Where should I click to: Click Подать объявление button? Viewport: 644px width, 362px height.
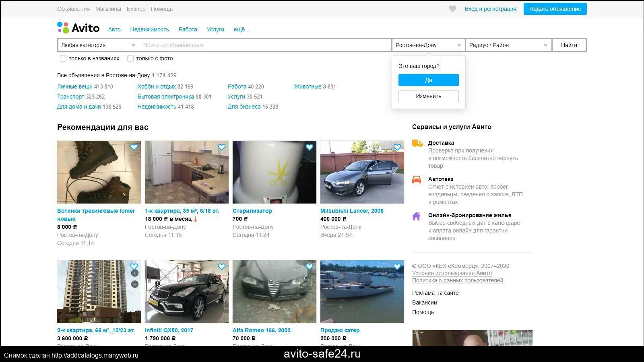pos(555,9)
